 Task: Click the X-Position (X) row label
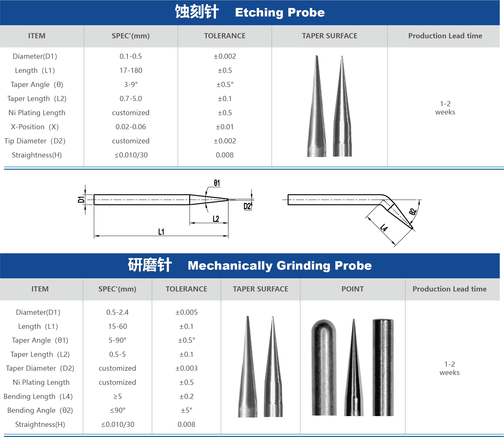(x=35, y=127)
